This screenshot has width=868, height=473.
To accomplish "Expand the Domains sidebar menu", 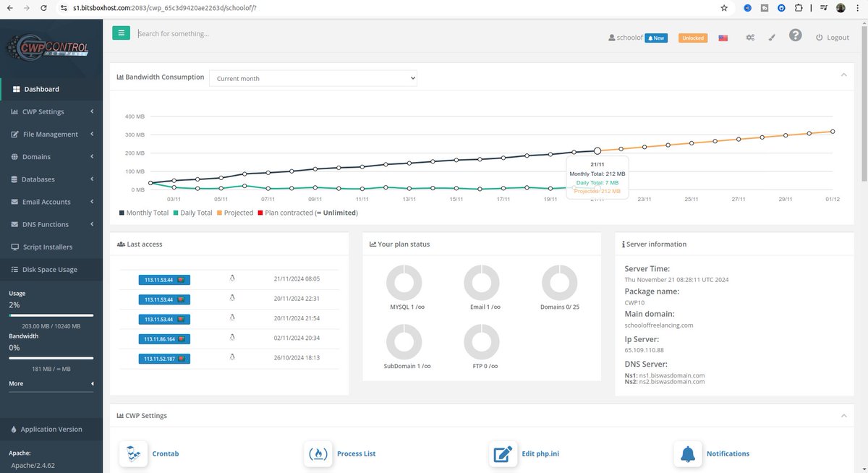I will click(51, 156).
